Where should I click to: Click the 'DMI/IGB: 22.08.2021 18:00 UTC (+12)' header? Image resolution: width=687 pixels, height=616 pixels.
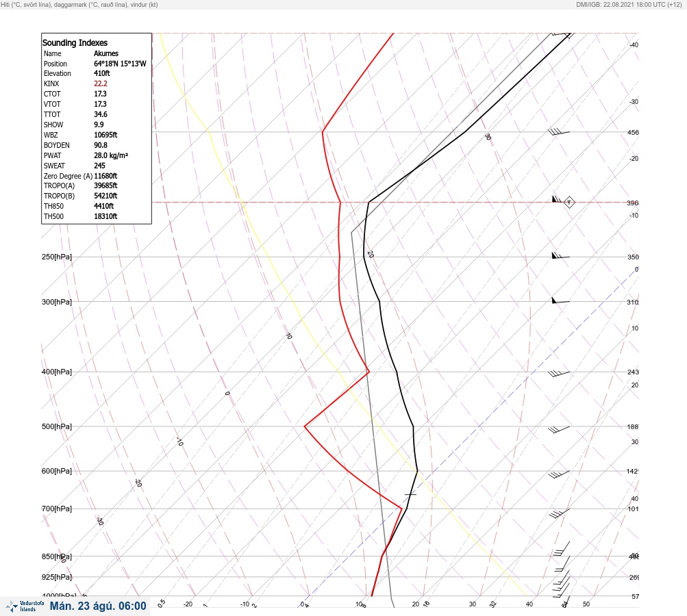(x=629, y=4)
